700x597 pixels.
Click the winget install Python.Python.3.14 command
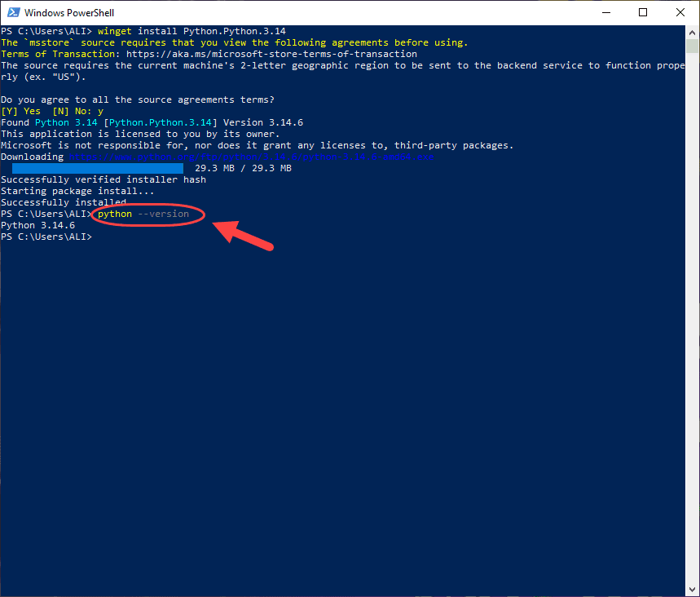point(192,31)
